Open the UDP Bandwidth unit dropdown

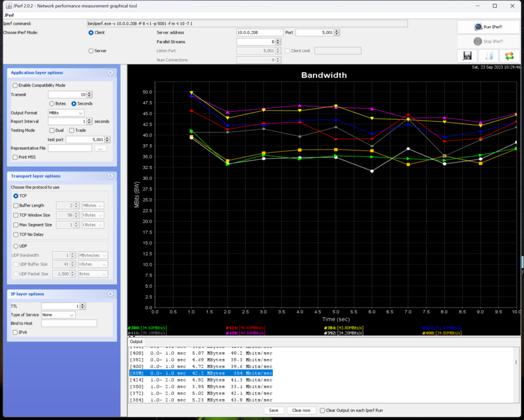coord(93,255)
